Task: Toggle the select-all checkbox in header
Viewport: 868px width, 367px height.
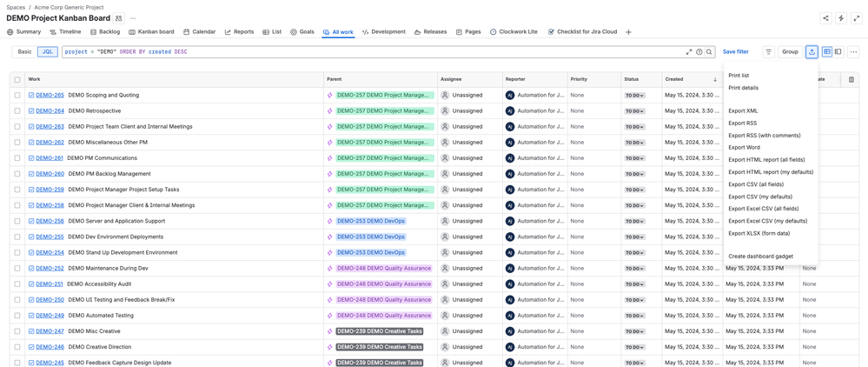Action: pos(17,79)
